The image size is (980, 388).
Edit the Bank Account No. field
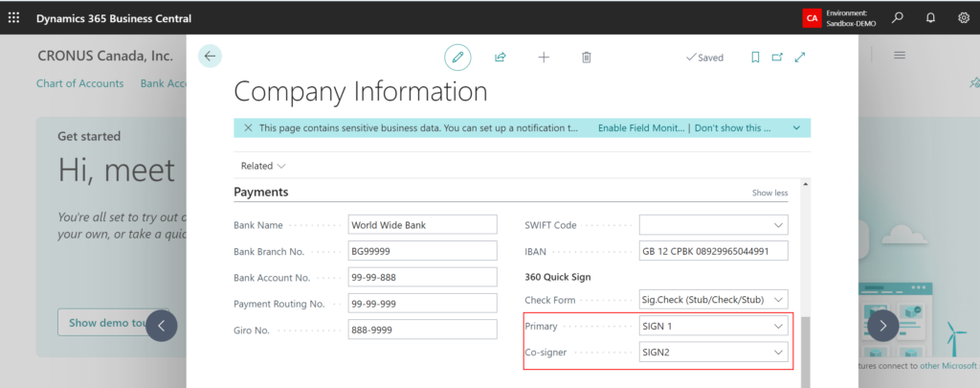[x=422, y=277]
